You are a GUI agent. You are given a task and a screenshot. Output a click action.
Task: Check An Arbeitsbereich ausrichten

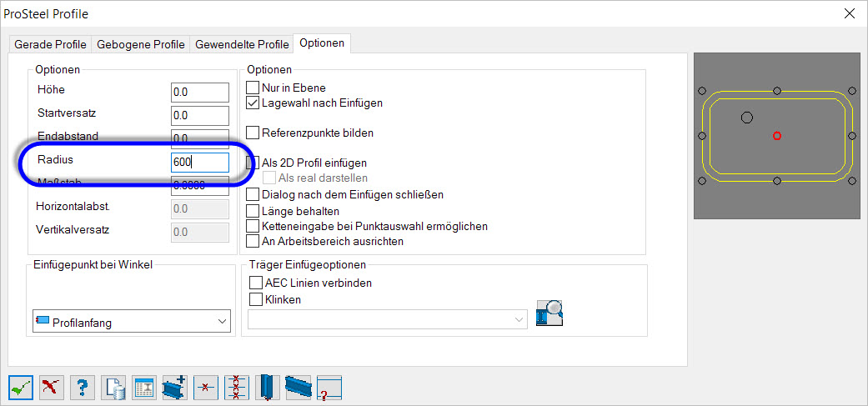coord(253,241)
